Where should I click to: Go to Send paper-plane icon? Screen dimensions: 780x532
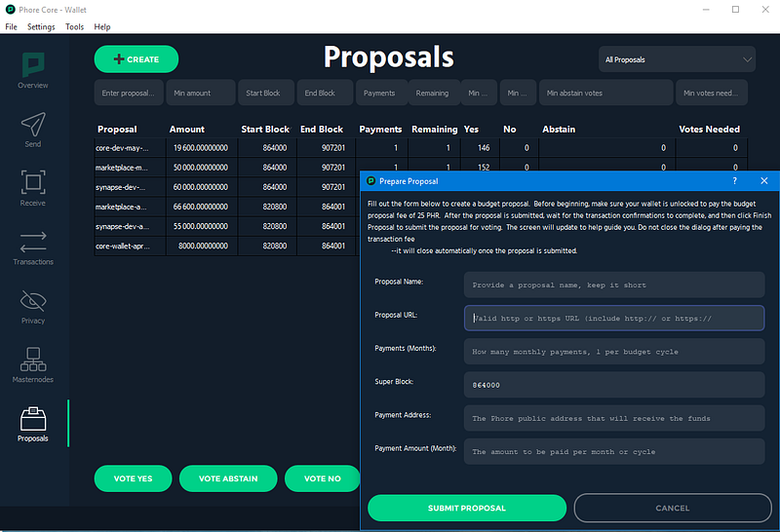pos(33,124)
